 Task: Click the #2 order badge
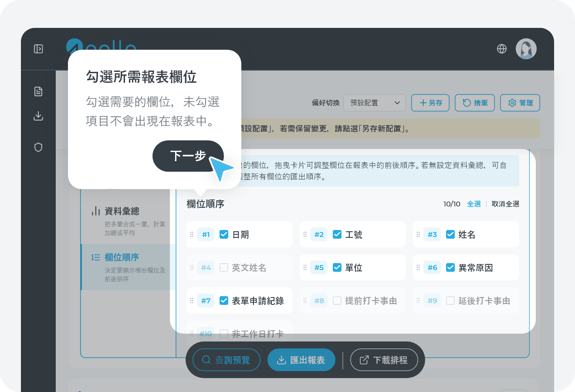click(319, 234)
